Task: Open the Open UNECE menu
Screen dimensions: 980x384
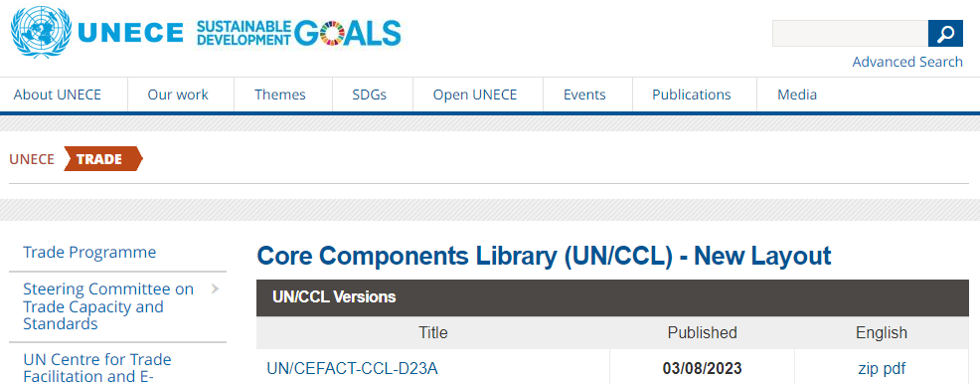Action: click(475, 95)
